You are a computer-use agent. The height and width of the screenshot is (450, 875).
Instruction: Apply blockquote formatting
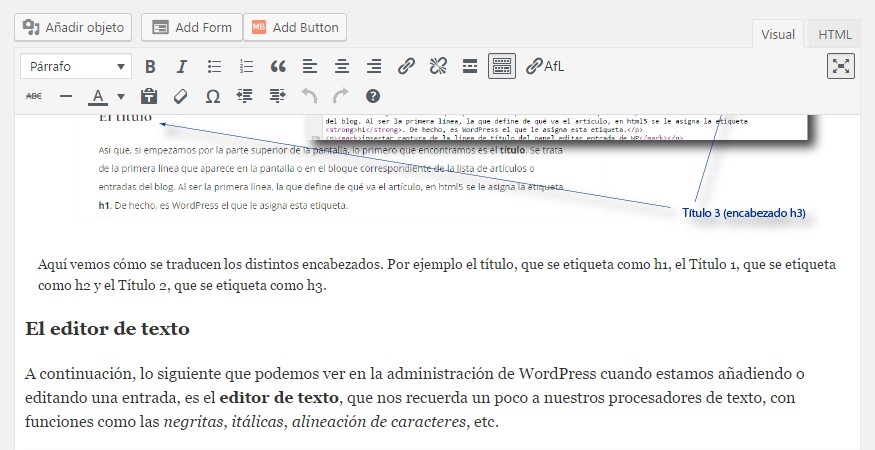click(278, 66)
